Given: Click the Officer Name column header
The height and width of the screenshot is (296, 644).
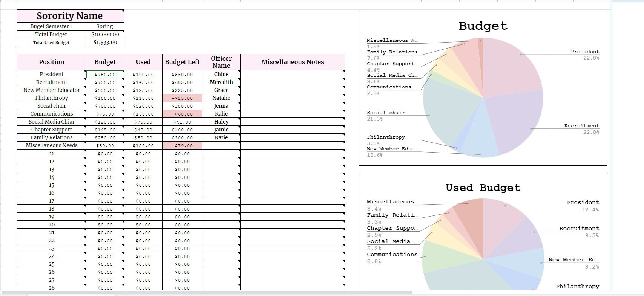Looking at the screenshot, I should (221, 62).
